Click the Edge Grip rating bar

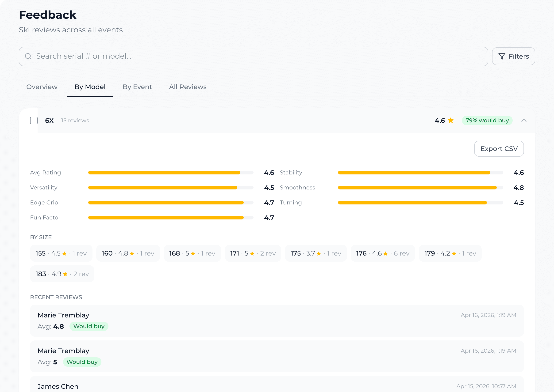pos(171,203)
